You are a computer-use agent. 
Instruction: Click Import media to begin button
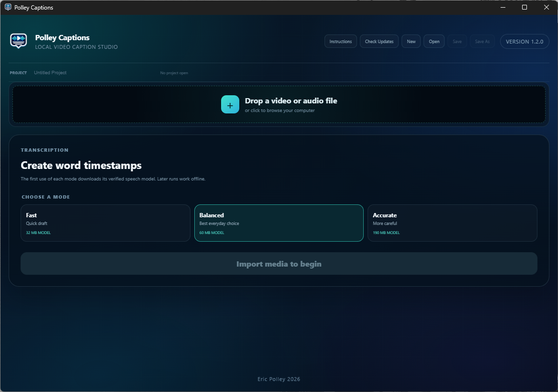[x=279, y=263]
